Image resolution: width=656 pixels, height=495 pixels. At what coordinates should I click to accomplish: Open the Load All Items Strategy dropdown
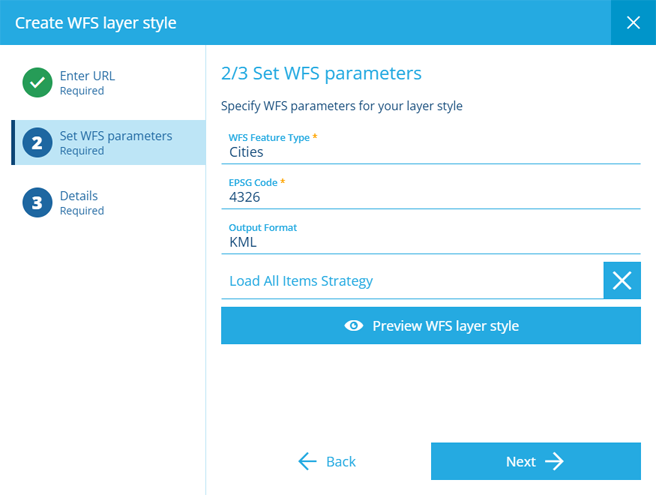412,280
